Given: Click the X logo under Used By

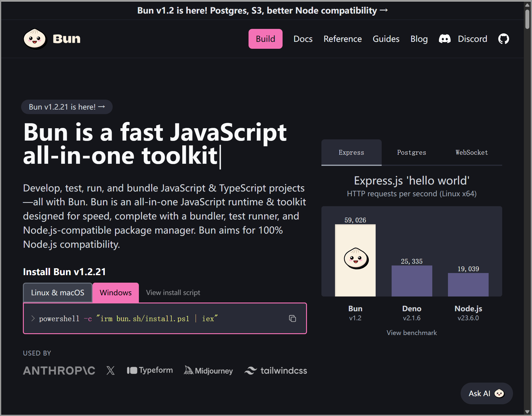Looking at the screenshot, I should pyautogui.click(x=111, y=371).
